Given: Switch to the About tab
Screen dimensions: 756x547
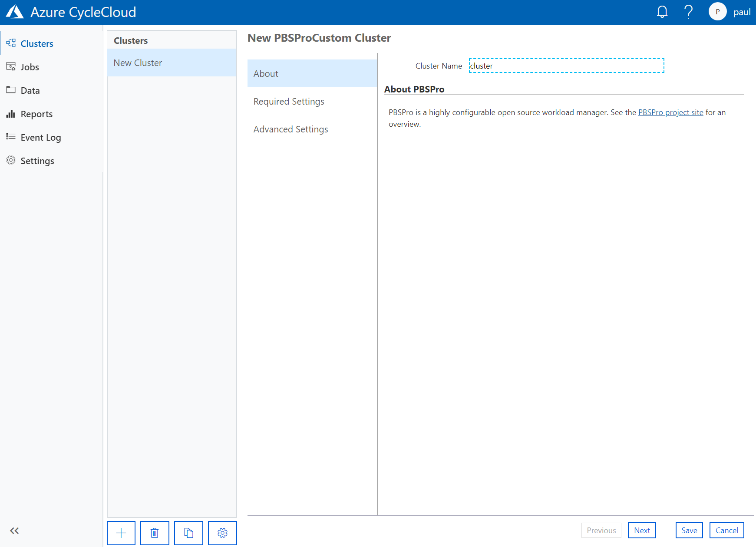Looking at the screenshot, I should [x=312, y=74].
